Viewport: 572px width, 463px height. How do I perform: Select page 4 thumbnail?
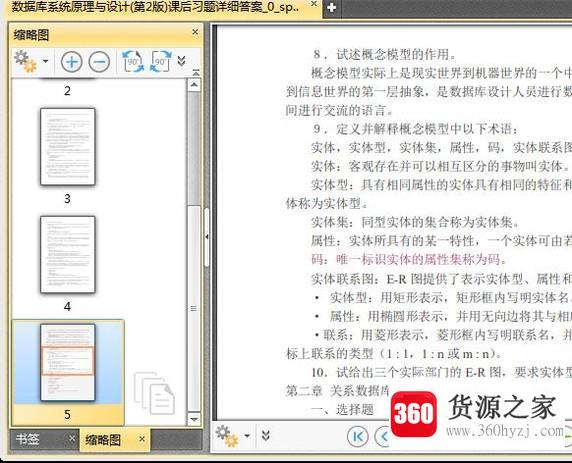point(68,254)
